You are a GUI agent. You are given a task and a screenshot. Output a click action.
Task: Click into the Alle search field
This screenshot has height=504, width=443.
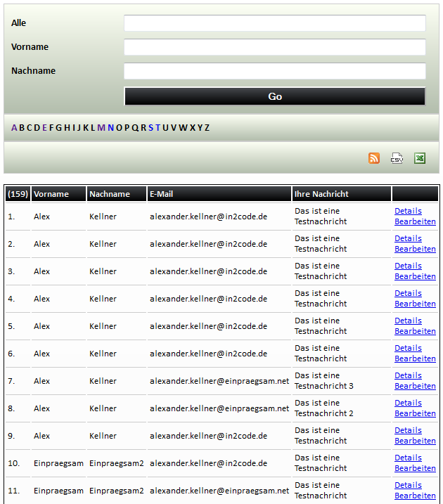pyautogui.click(x=274, y=23)
